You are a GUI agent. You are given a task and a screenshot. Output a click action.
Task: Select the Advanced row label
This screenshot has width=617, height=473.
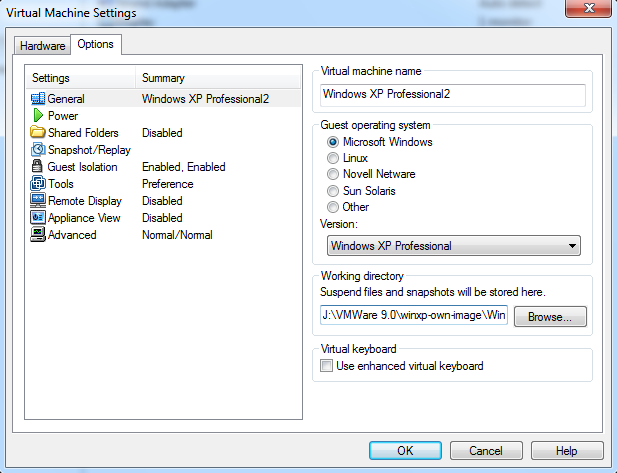coord(72,235)
